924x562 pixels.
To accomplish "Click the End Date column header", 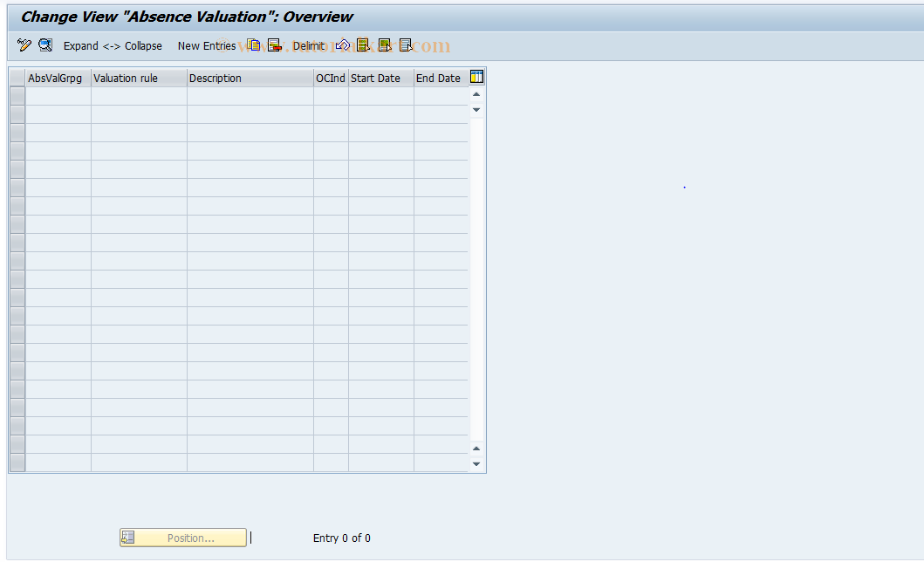I will click(x=441, y=78).
